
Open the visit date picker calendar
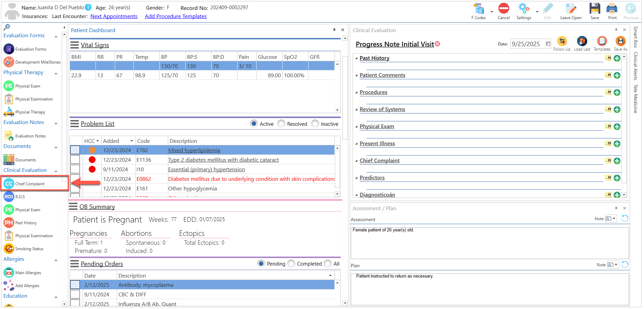(x=548, y=44)
